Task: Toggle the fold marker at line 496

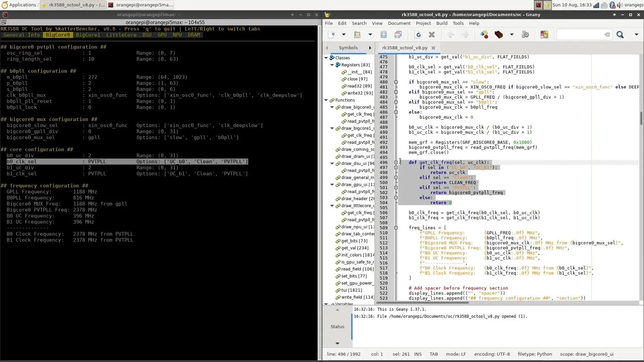Action: [396, 163]
